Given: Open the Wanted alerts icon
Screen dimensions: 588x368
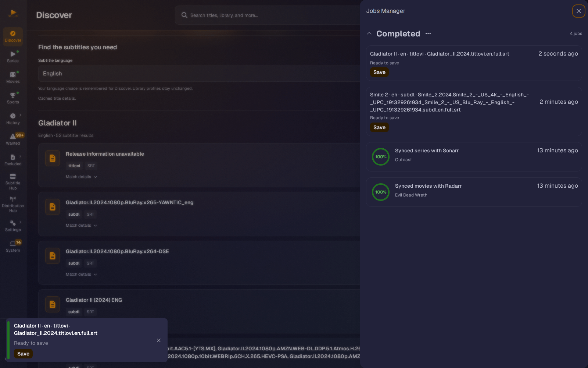Looking at the screenshot, I should click(13, 137).
